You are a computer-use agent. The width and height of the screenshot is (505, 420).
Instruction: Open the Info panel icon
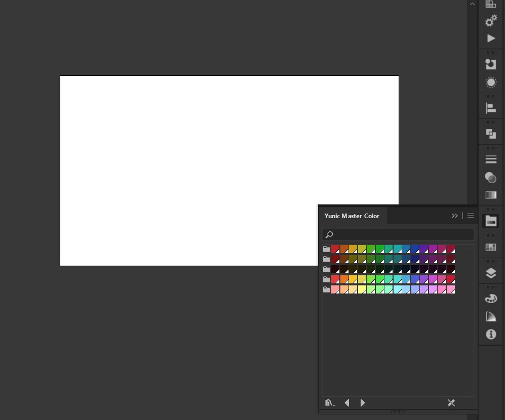(491, 334)
